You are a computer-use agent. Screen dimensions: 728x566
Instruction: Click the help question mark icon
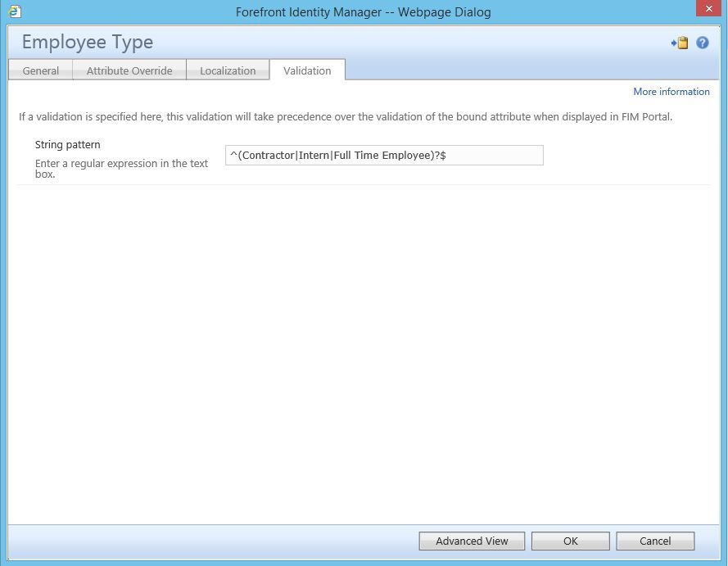click(x=702, y=43)
